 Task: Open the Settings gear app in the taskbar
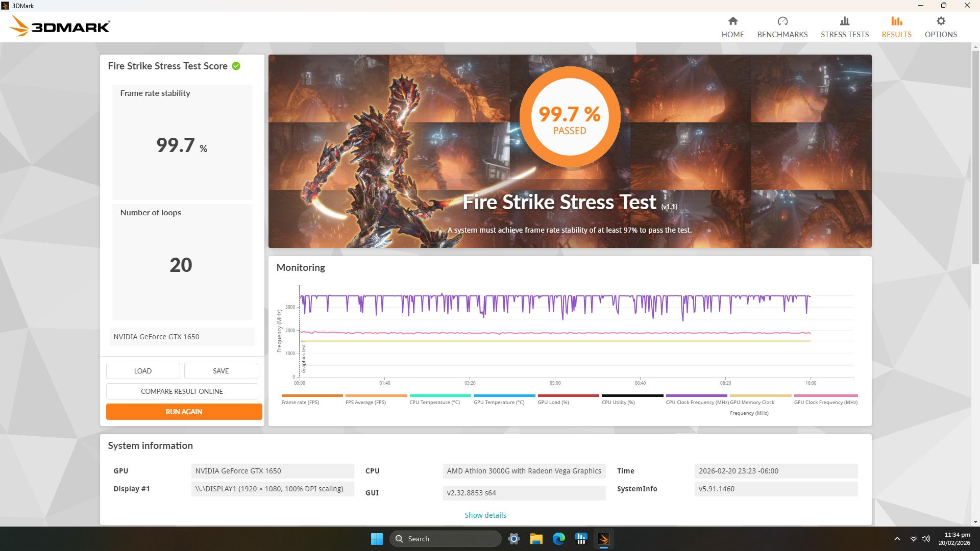click(x=514, y=539)
